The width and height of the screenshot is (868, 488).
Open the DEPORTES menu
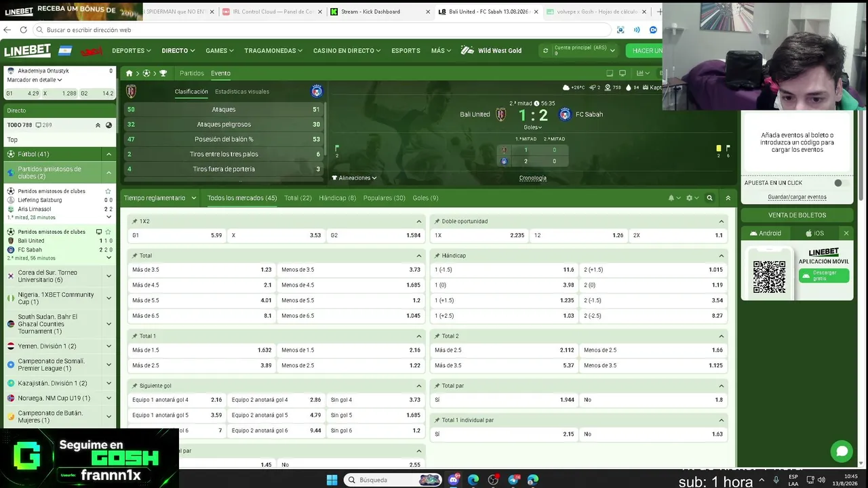[132, 51]
